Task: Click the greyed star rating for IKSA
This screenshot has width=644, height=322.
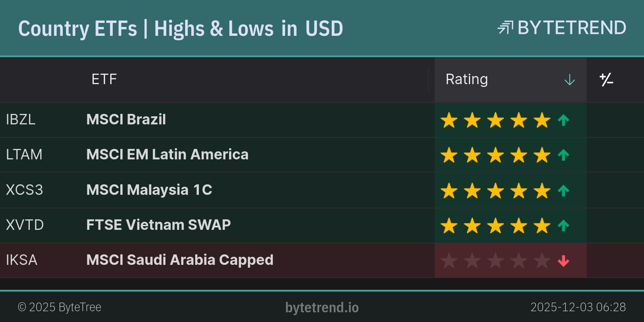Action: (x=495, y=261)
